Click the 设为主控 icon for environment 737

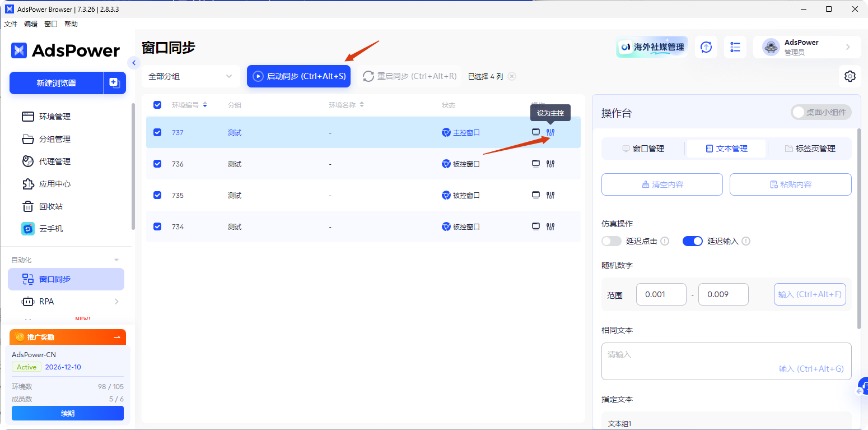tap(550, 132)
